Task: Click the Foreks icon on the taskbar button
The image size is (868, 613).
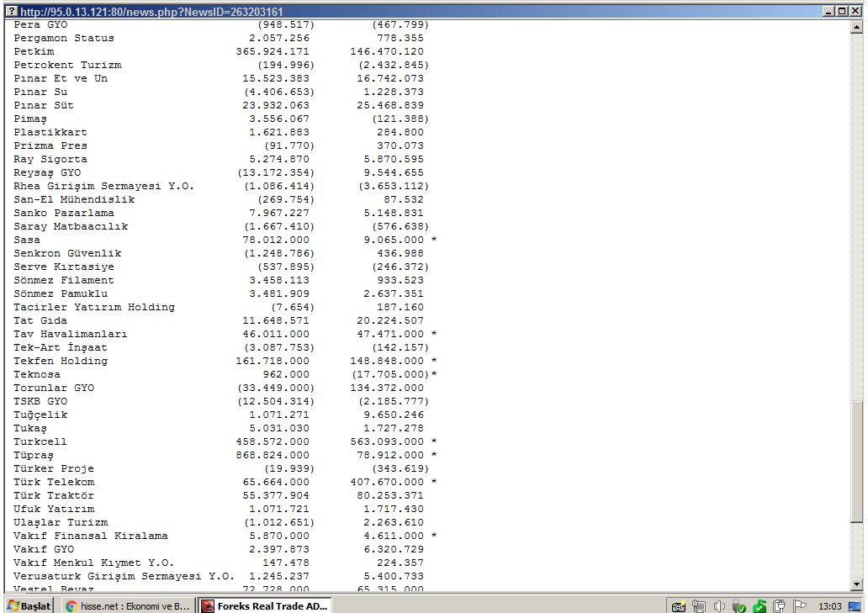Action: click(208, 606)
